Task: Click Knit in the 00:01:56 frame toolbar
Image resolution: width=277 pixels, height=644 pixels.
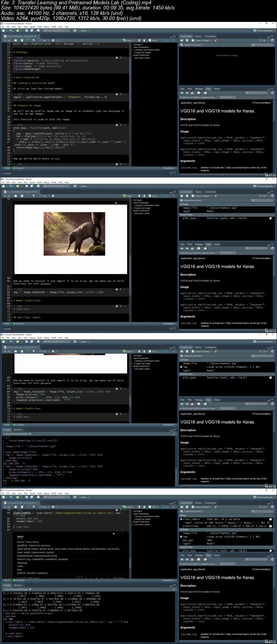Action: (43, 40)
